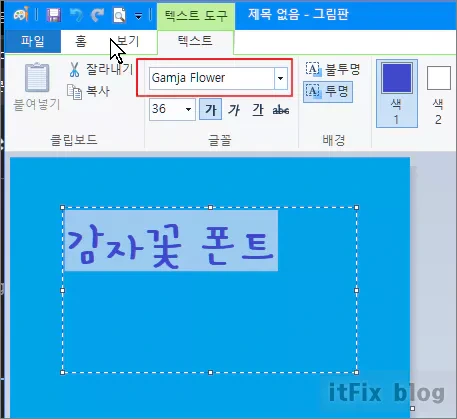Viewport: 457px width, 419px height.
Task: Toggle italic 가 formatting
Action: click(234, 109)
